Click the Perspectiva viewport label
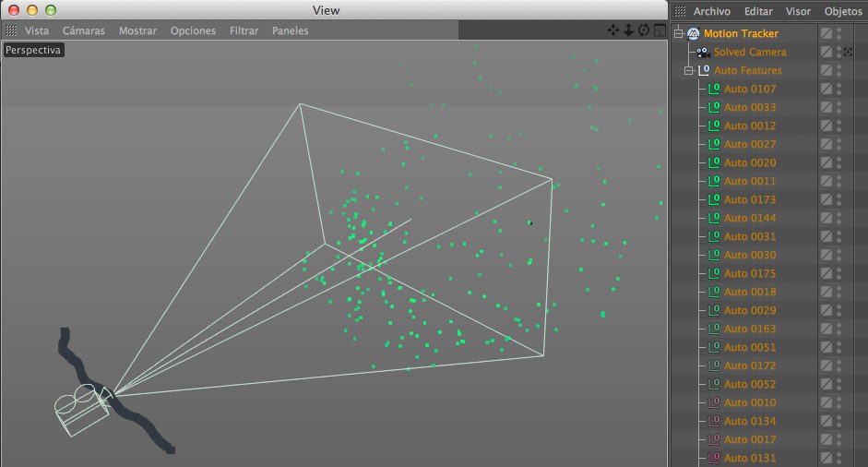Image resolution: width=868 pixels, height=467 pixels. [x=33, y=50]
